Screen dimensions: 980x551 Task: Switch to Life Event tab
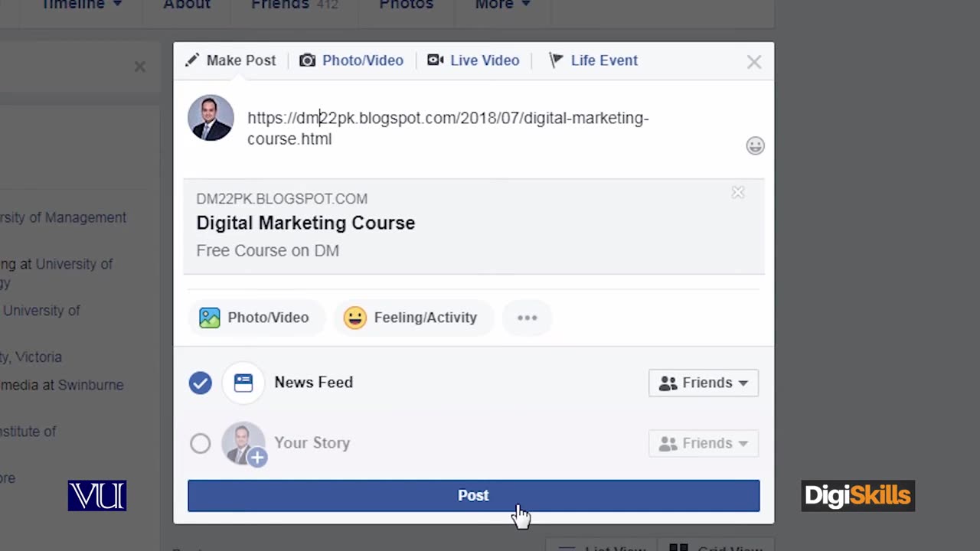593,60
